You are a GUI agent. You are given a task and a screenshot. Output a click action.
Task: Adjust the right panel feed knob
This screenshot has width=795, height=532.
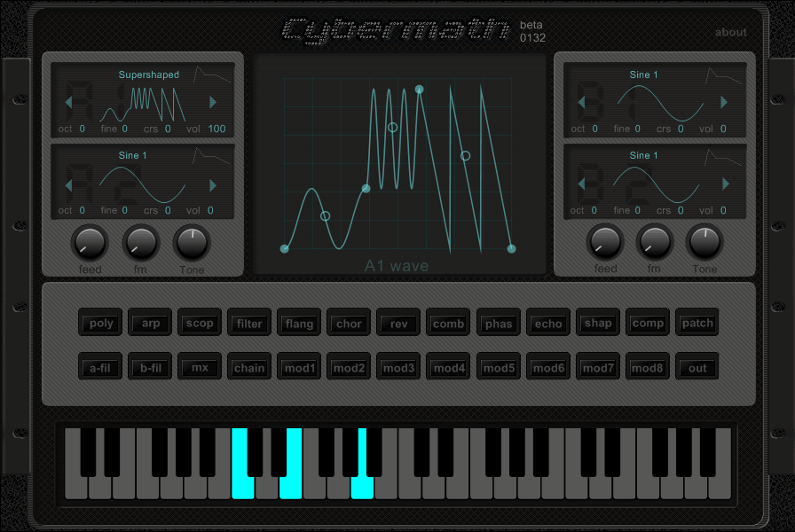point(605,242)
